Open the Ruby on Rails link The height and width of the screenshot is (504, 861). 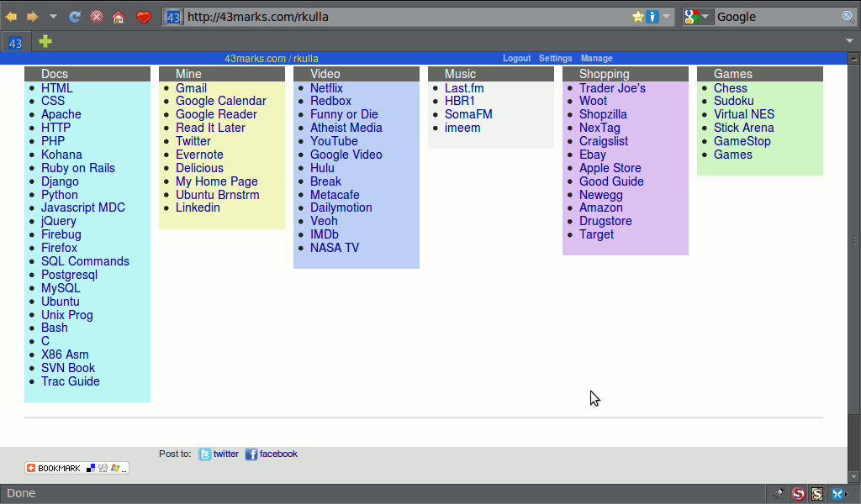78,168
